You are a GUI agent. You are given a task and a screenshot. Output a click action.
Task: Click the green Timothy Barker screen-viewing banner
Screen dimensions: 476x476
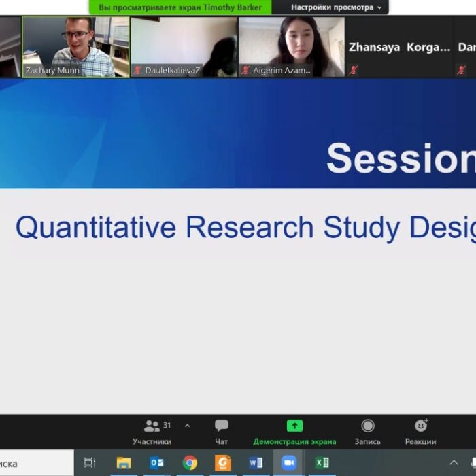pos(180,7)
